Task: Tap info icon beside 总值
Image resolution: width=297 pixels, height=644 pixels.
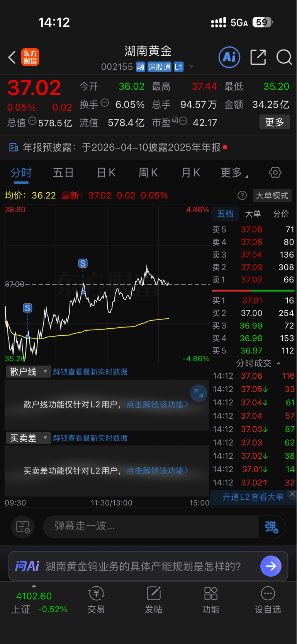Action: [32, 121]
